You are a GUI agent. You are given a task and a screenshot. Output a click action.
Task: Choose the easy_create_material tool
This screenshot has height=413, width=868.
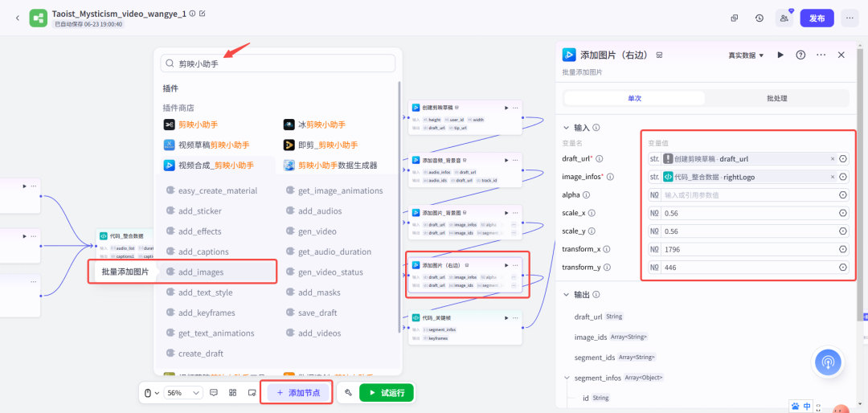[217, 190]
